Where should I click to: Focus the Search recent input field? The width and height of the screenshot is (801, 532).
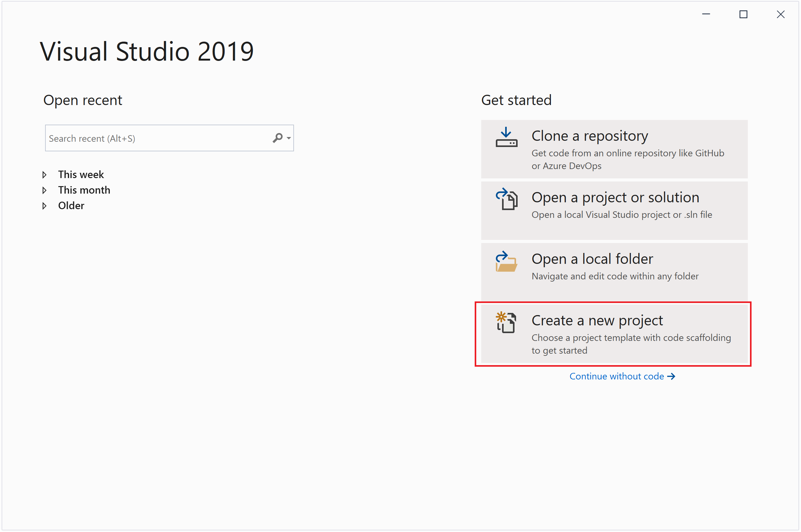point(156,138)
